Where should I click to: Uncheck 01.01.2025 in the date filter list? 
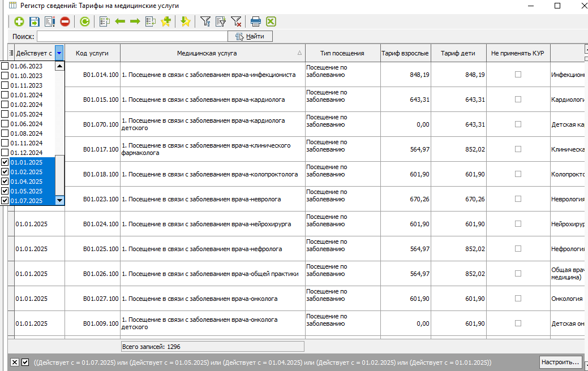click(5, 162)
